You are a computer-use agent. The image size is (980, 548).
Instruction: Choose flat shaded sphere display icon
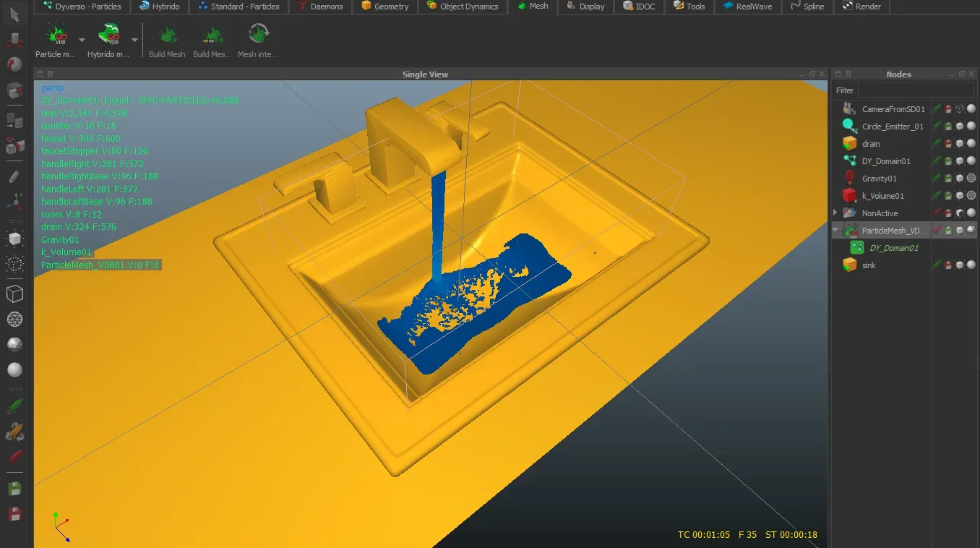14,344
